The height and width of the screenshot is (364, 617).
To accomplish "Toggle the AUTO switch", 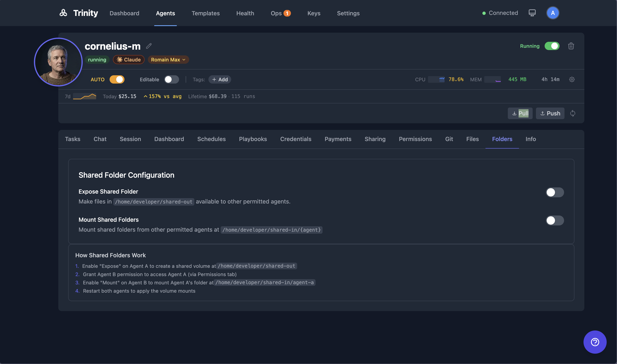I will [117, 79].
